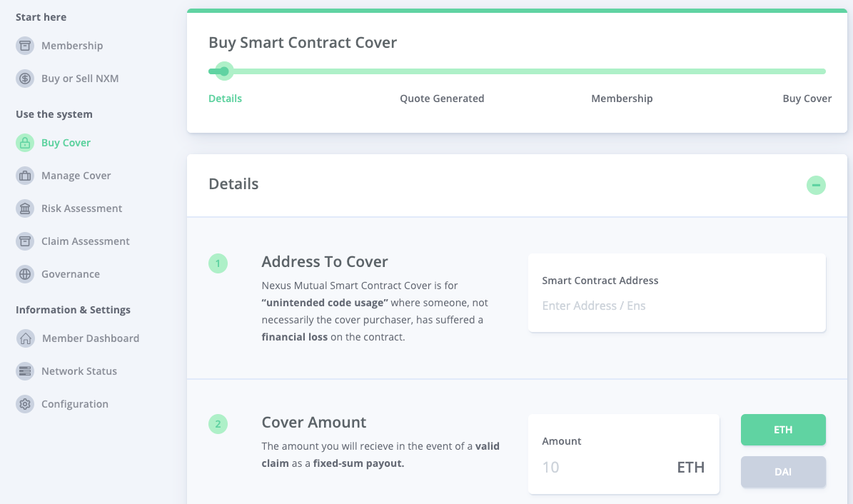Click the Configuration gear icon
Image resolution: width=853 pixels, height=504 pixels.
[25, 404]
